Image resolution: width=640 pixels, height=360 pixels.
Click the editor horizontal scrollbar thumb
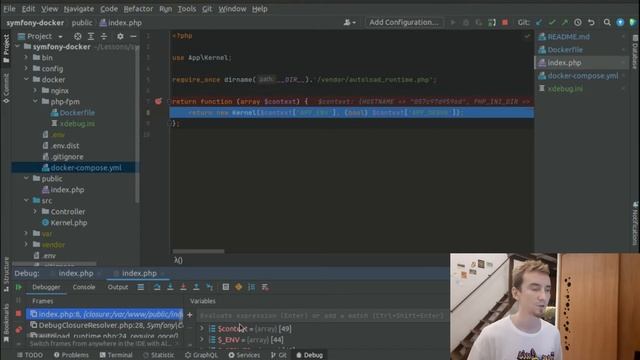[198, 251]
